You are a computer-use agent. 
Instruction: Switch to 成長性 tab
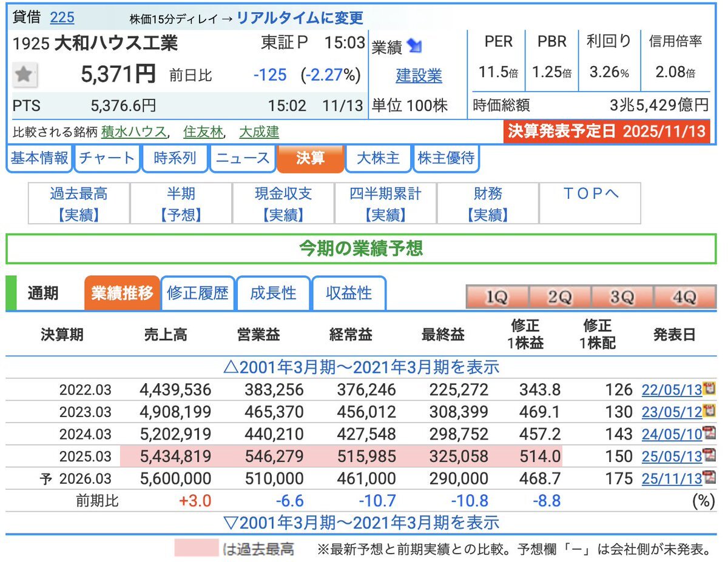tap(273, 293)
